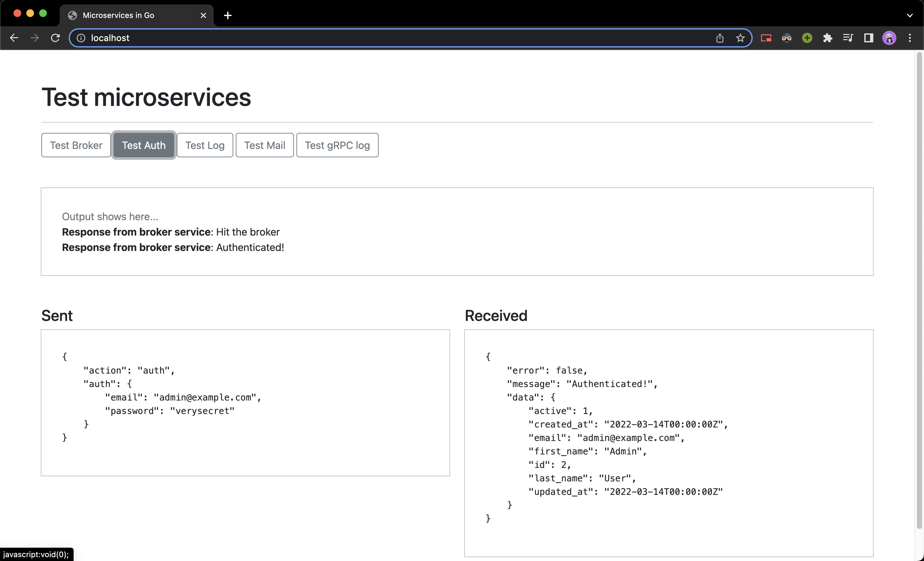924x561 pixels.
Task: Click the "updated_at" line in Received
Action: point(626,492)
